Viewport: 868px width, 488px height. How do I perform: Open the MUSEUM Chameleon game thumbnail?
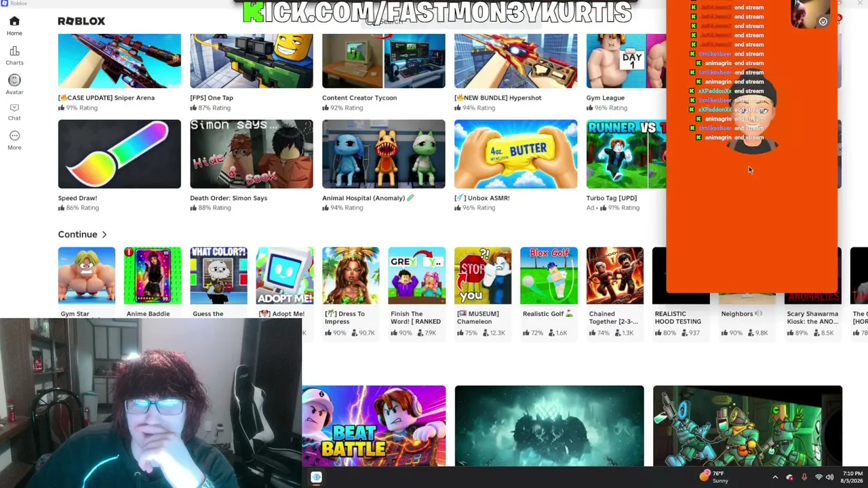tap(483, 276)
